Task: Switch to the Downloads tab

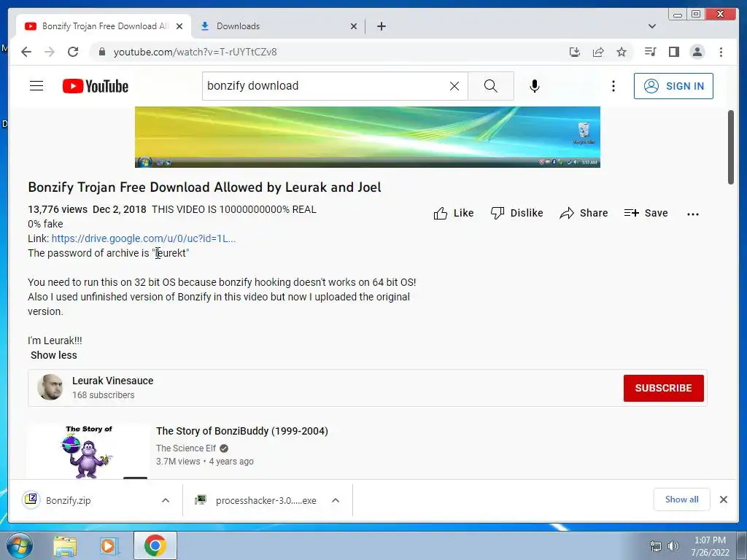Action: click(x=277, y=26)
